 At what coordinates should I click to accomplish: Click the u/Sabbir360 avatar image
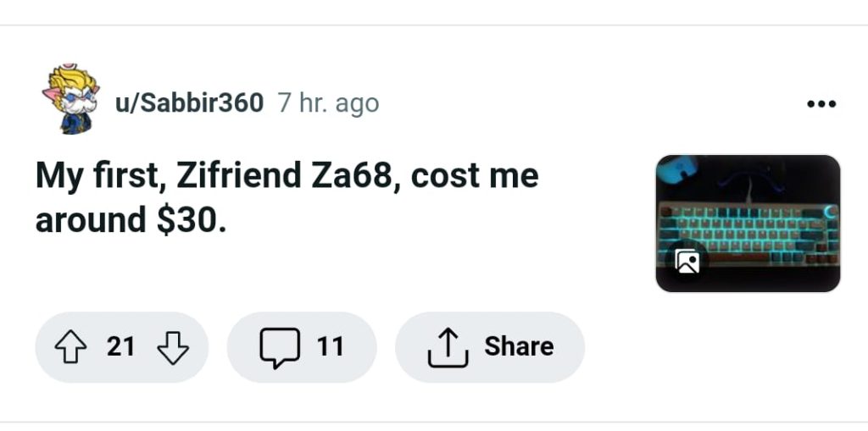pos(71,100)
